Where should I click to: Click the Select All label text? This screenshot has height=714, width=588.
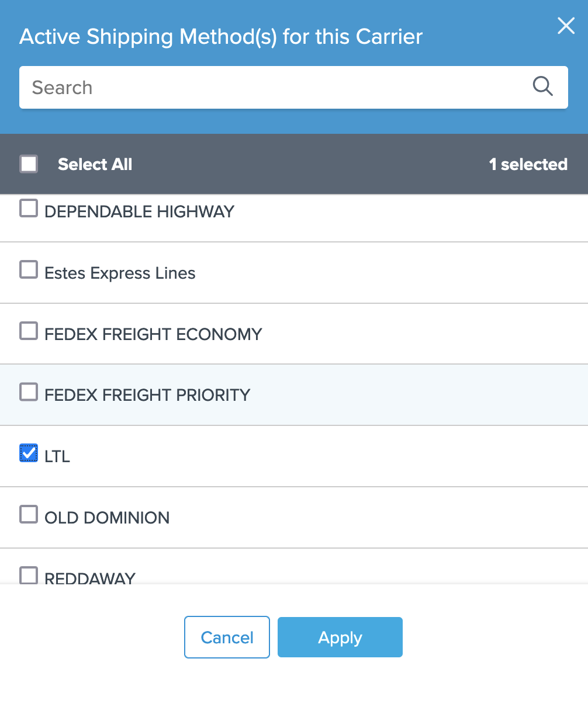pos(95,165)
